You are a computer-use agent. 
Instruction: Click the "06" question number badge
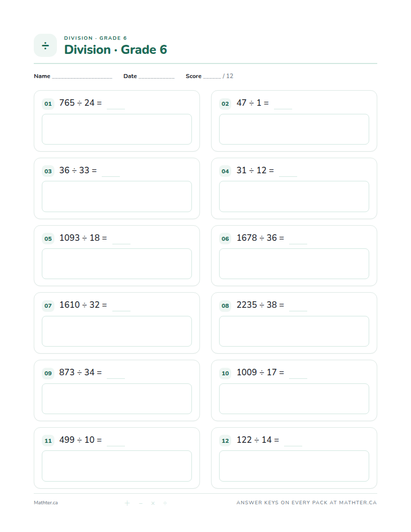tap(225, 239)
